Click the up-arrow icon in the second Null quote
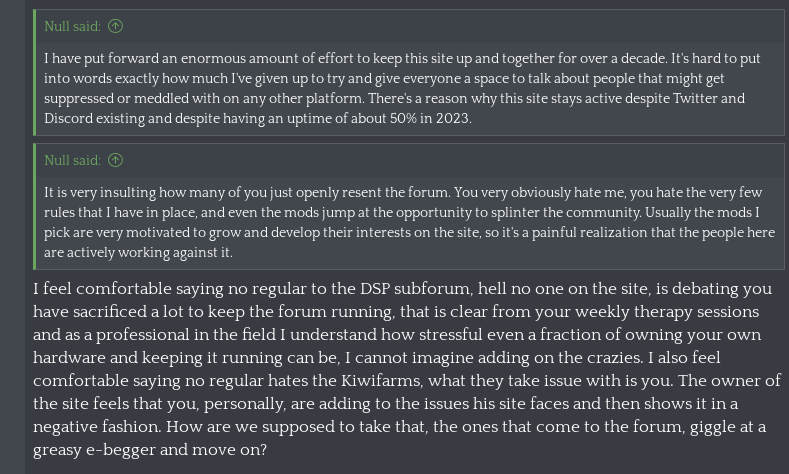The image size is (789, 474). coord(115,160)
